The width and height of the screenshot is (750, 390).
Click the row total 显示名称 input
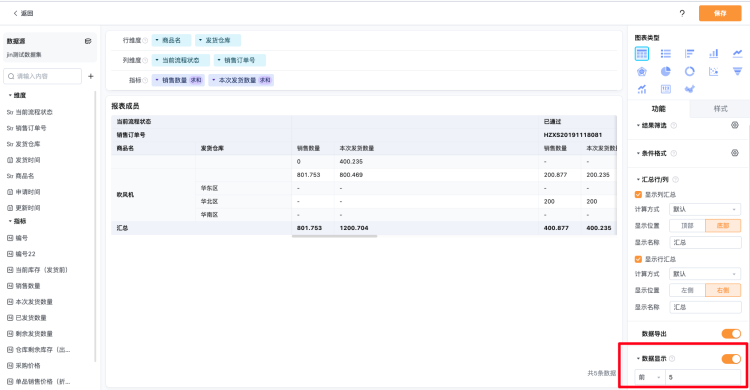click(705, 307)
